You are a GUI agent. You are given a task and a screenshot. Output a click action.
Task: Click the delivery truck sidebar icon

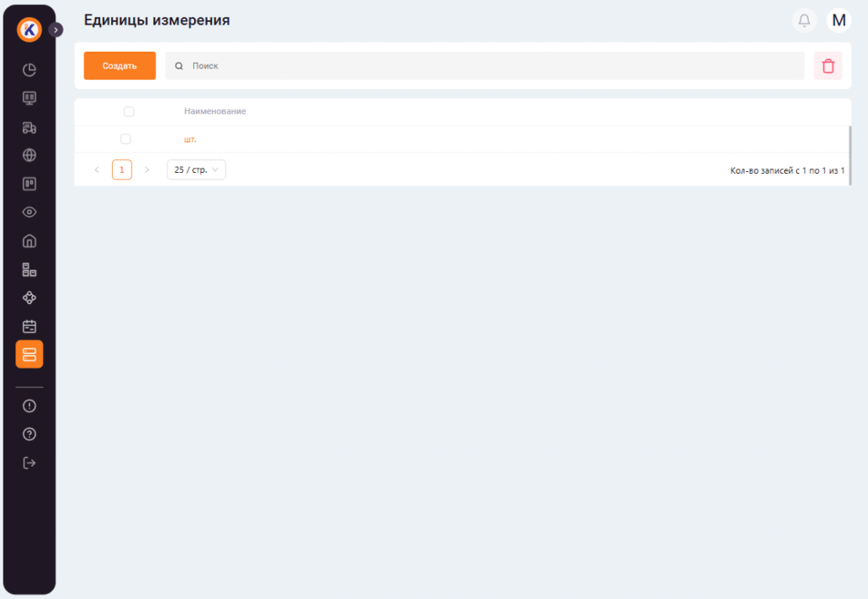tap(29, 127)
